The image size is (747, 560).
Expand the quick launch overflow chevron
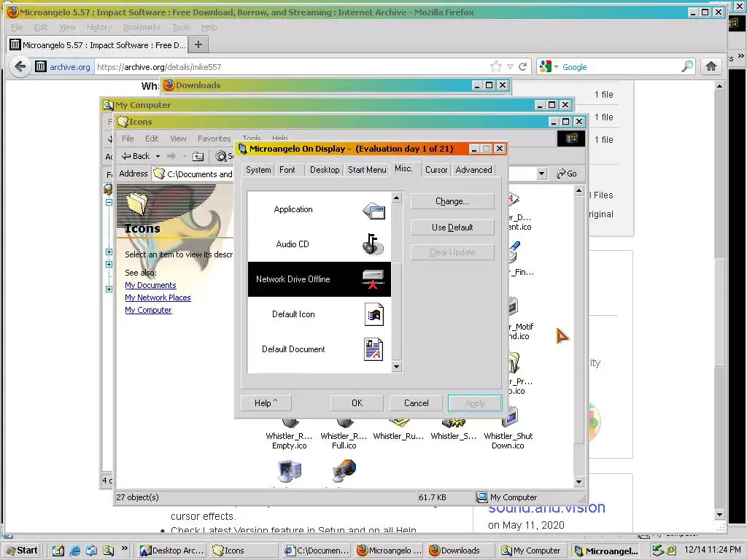pos(124,548)
